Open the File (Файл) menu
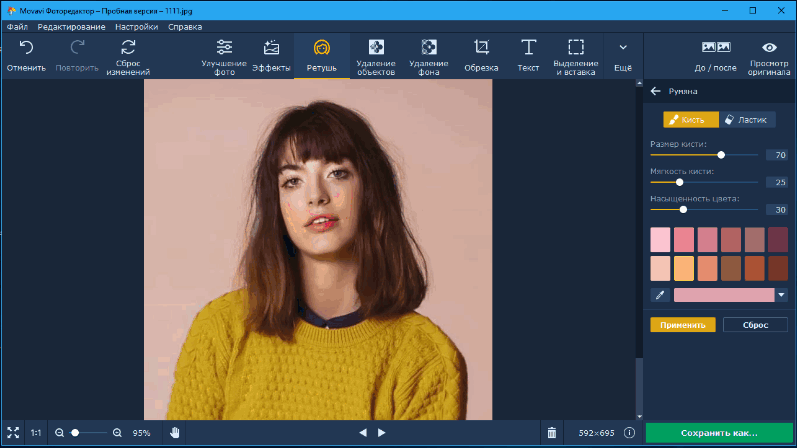Screen dimensions: 797x448 17,27
